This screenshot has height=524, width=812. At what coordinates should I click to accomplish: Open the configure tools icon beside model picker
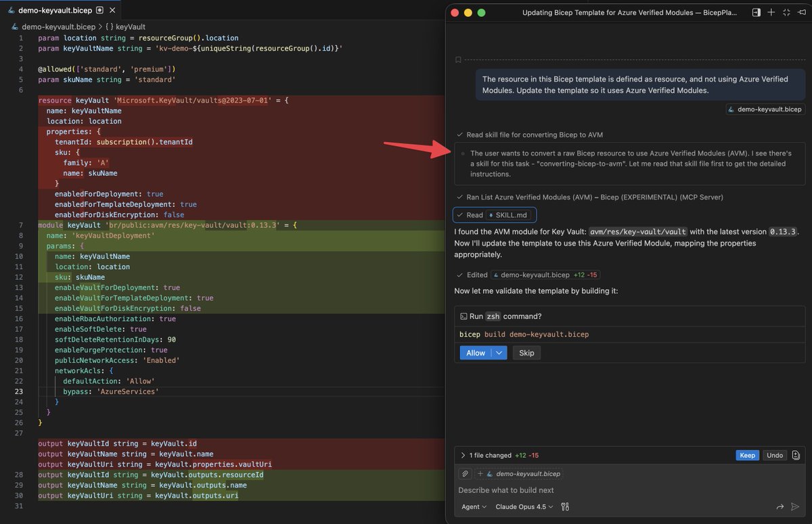click(x=564, y=506)
